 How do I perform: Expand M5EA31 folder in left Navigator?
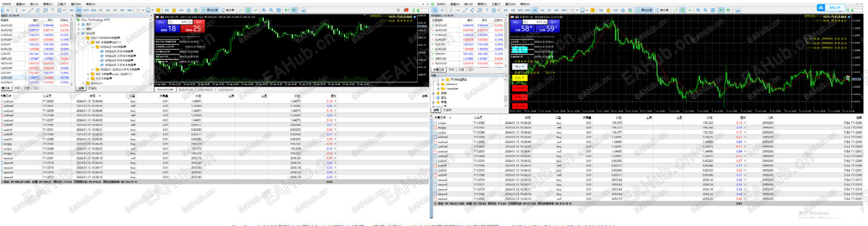tap(92, 69)
